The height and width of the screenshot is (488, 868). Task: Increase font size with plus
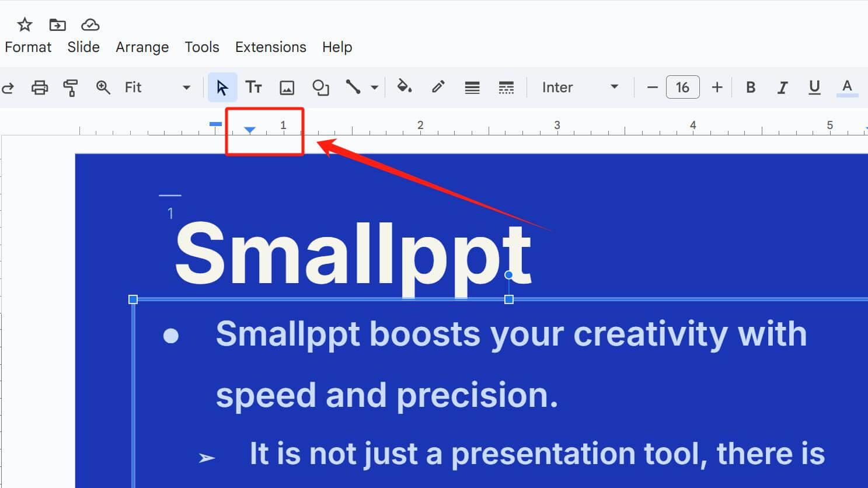click(717, 88)
